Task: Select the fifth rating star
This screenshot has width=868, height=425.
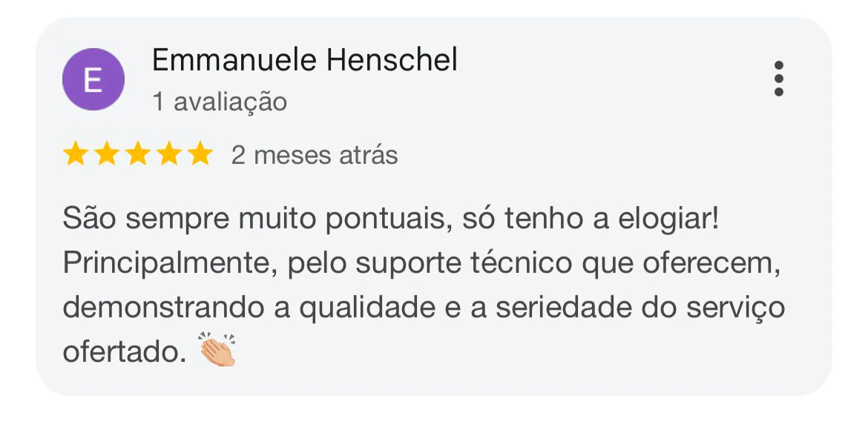Action: click(200, 154)
